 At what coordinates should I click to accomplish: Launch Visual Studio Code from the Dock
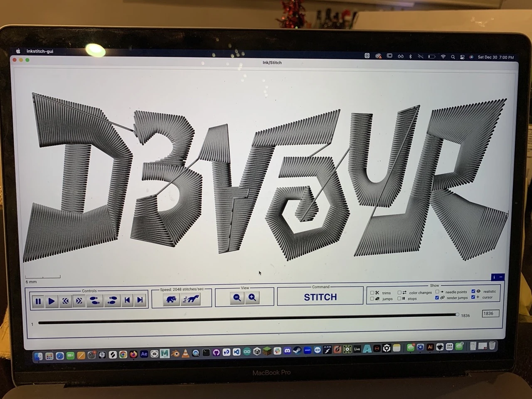click(236, 352)
